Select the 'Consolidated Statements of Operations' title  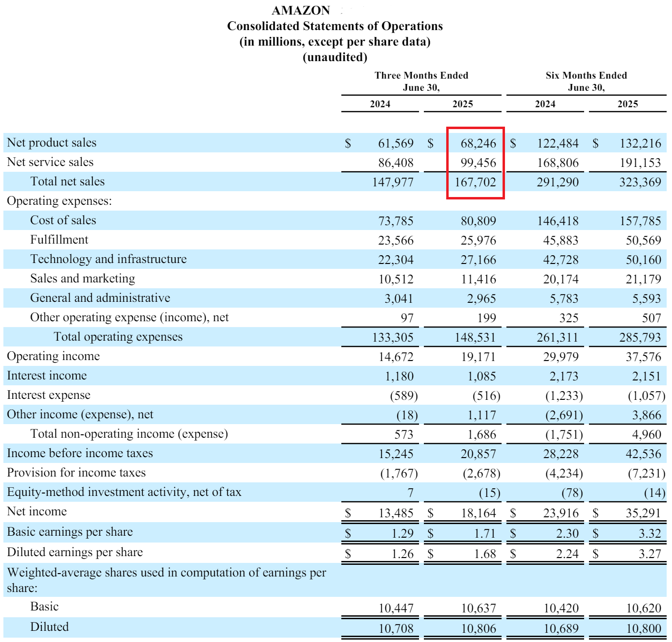click(x=335, y=26)
